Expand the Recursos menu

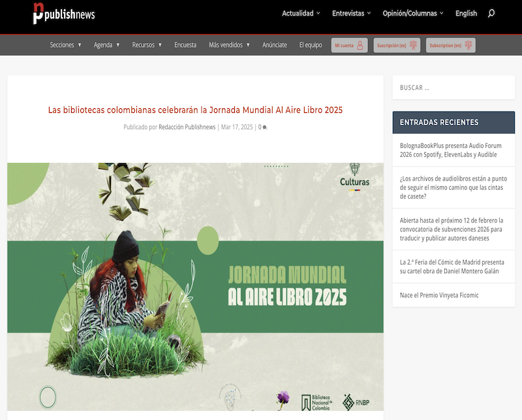147,45
